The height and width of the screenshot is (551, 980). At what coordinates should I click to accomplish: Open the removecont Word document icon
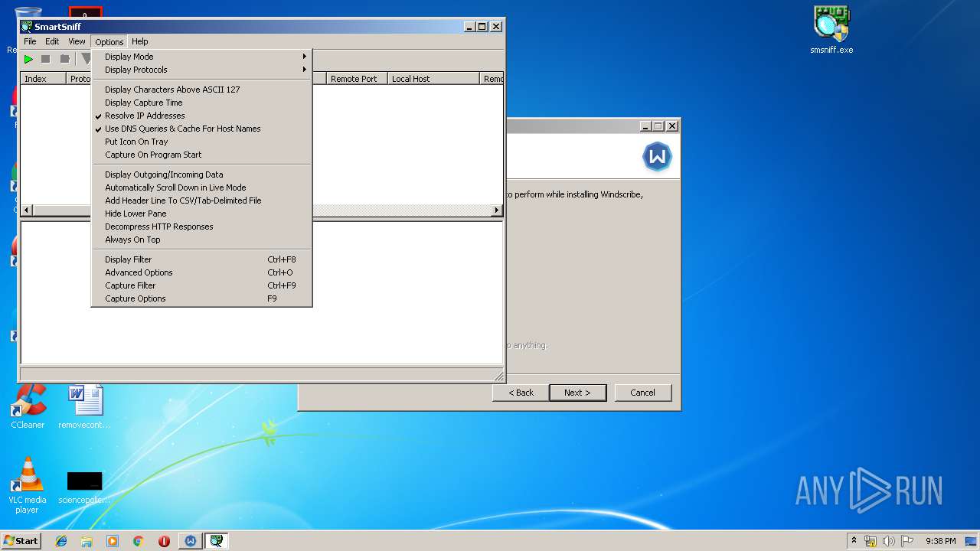pos(84,406)
